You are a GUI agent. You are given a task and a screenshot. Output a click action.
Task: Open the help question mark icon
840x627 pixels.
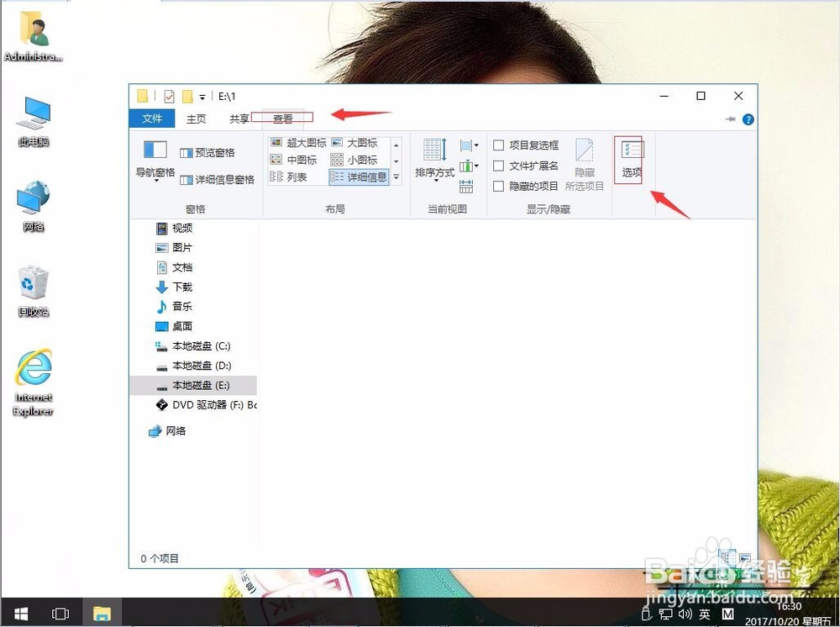[748, 119]
